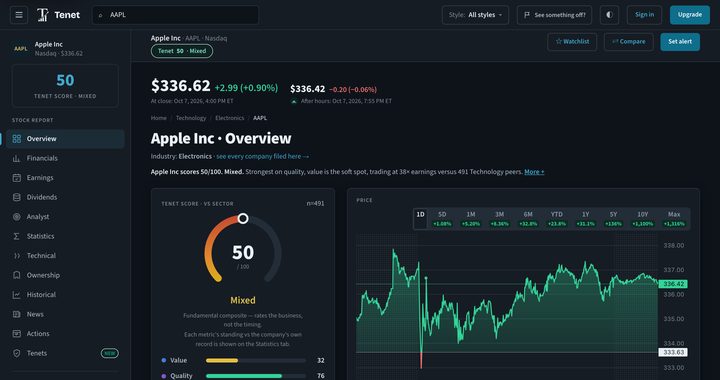Click the 333.63 price label on chart
This screenshot has width=720, height=380.
point(673,352)
